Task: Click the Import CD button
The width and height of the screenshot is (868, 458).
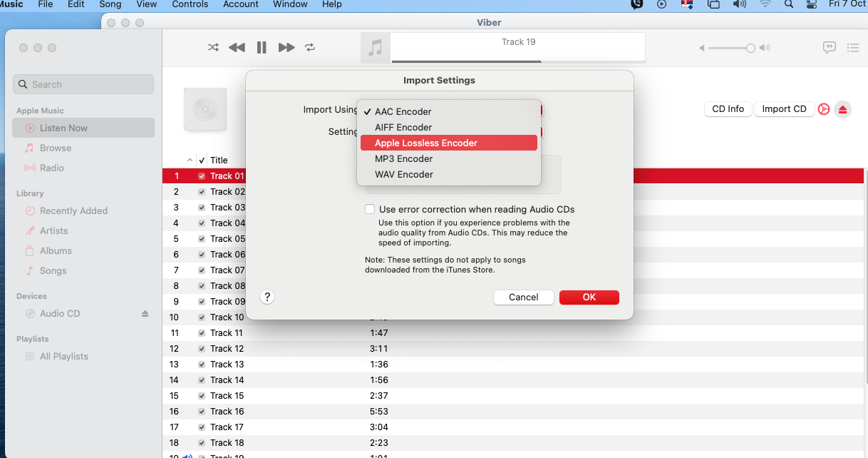Action: click(x=784, y=109)
